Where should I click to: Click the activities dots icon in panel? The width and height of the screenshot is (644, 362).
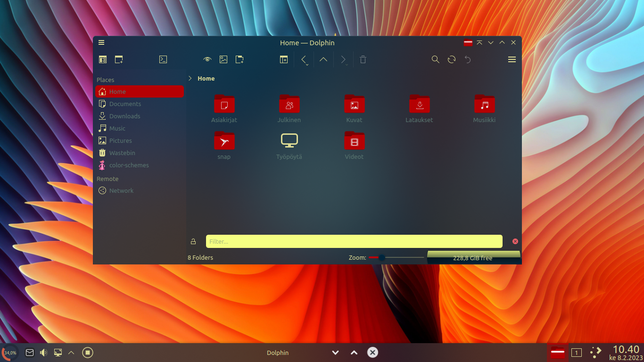(595, 352)
